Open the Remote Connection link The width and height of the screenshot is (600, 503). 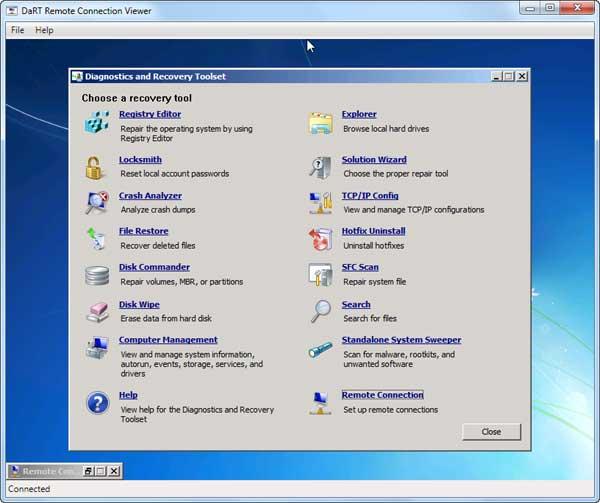(383, 395)
